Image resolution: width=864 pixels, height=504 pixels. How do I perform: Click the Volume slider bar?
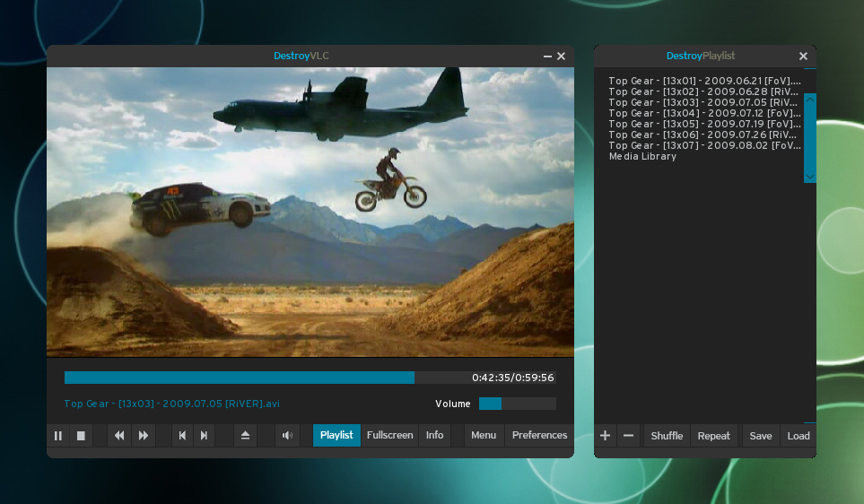click(518, 404)
